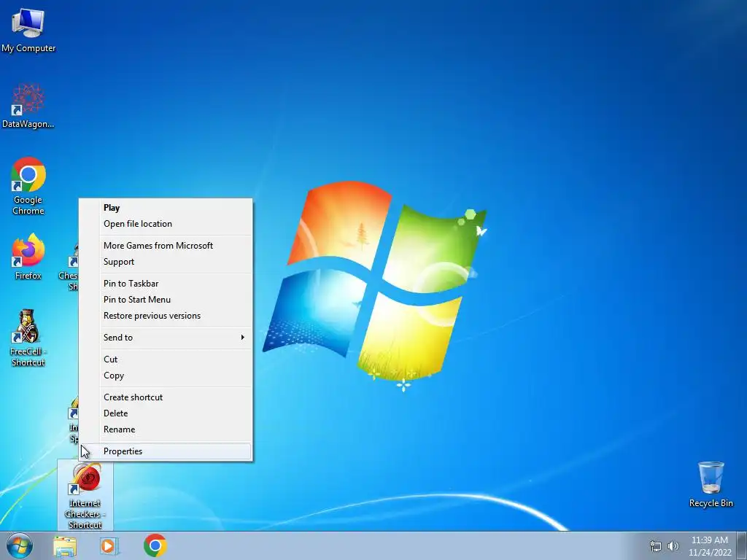This screenshot has height=560, width=747.
Task: Choose Delete from the context menu
Action: click(x=166, y=413)
